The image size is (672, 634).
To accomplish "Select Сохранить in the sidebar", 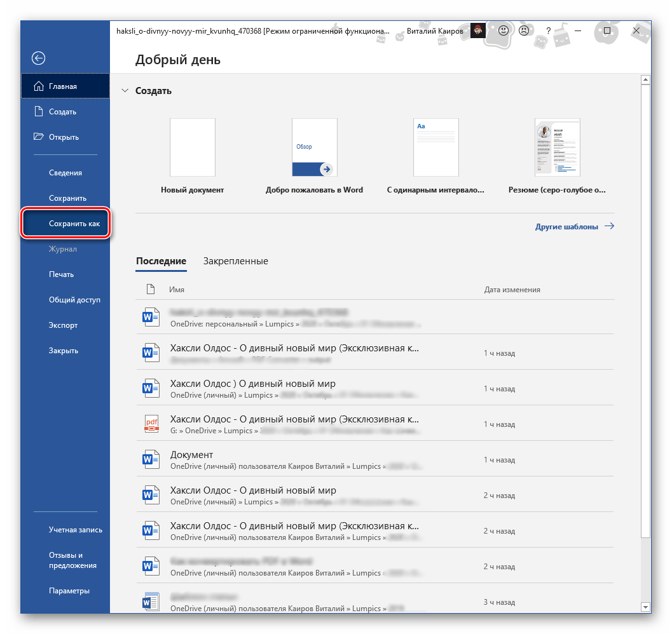I will point(65,198).
